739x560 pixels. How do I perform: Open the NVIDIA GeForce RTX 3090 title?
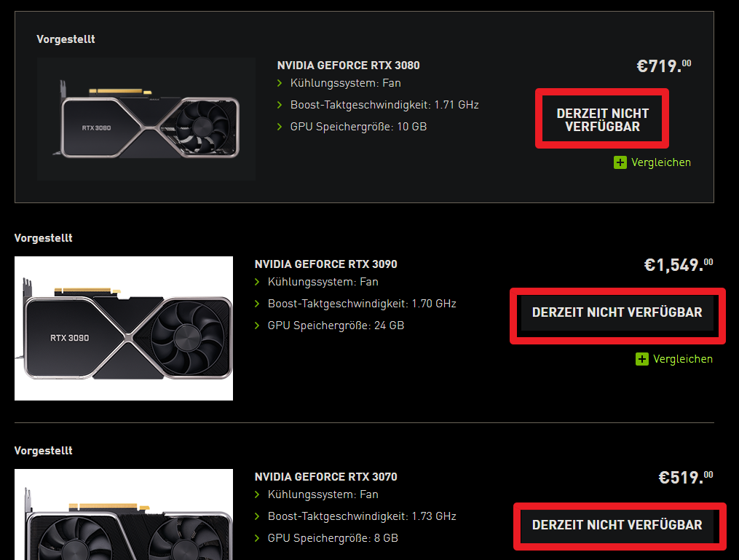tap(325, 264)
